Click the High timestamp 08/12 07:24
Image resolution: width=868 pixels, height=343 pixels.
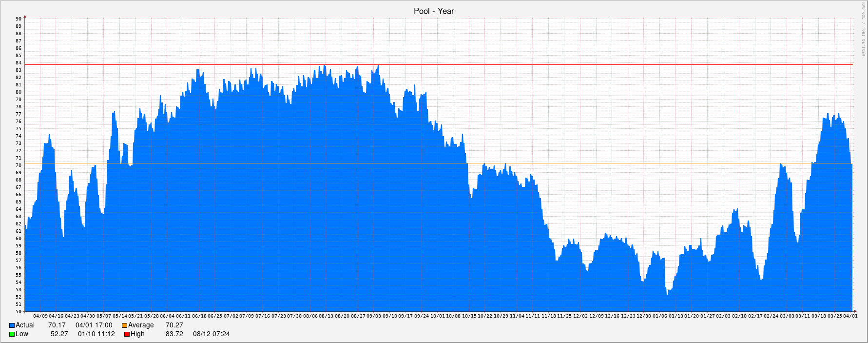(211, 334)
